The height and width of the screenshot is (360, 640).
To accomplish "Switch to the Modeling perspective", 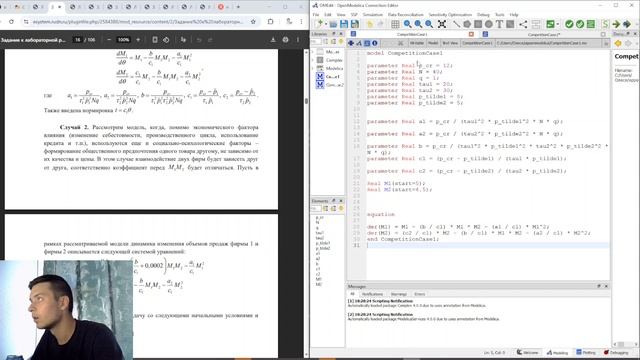I will (557, 352).
